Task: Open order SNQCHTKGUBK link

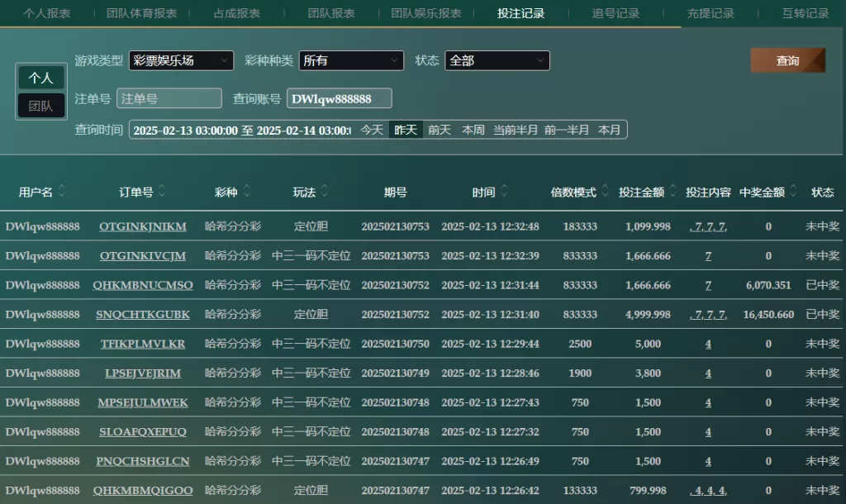Action: tap(143, 315)
